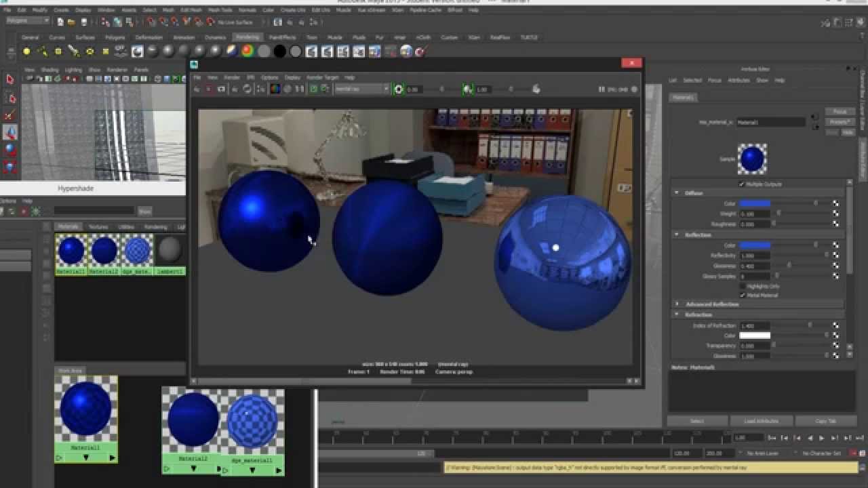The height and width of the screenshot is (488, 868).
Task: Click the spotlight shelf icon
Action: point(74,51)
